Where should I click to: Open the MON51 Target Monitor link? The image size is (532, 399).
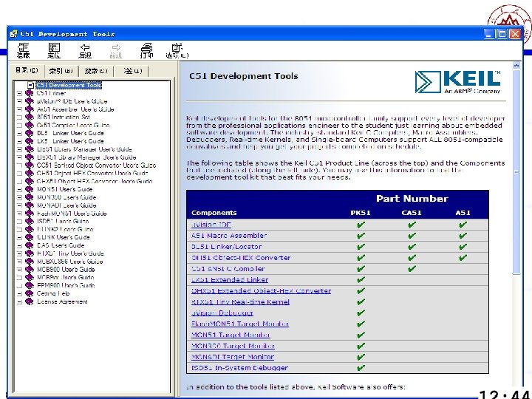231,335
